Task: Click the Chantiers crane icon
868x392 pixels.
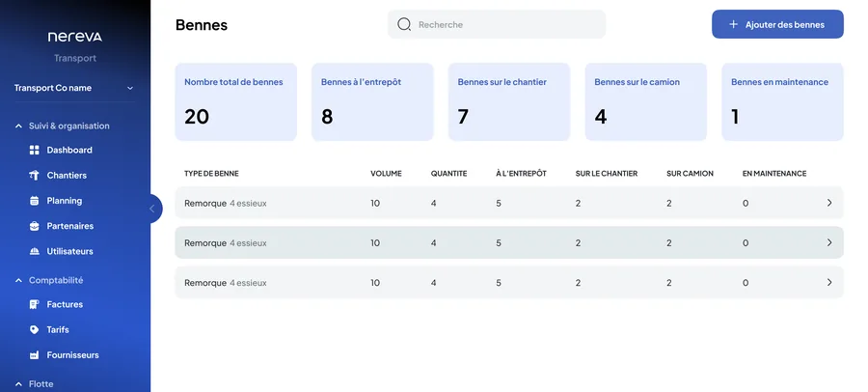Action: coord(35,175)
